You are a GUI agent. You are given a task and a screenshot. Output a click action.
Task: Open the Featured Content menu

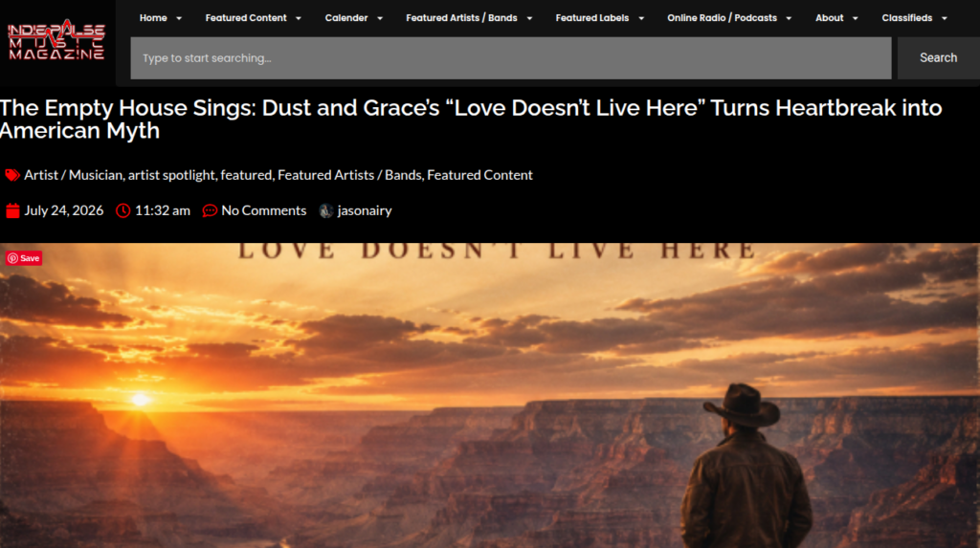click(x=246, y=18)
